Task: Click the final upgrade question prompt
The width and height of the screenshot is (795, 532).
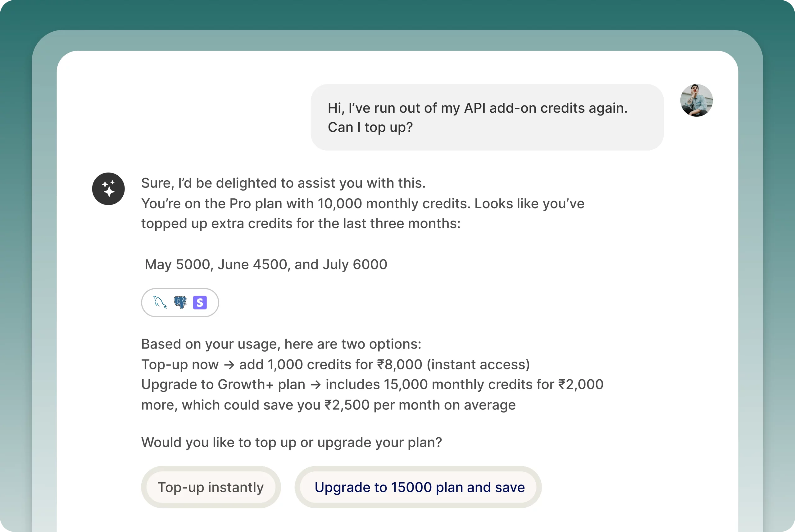Action: [x=291, y=442]
